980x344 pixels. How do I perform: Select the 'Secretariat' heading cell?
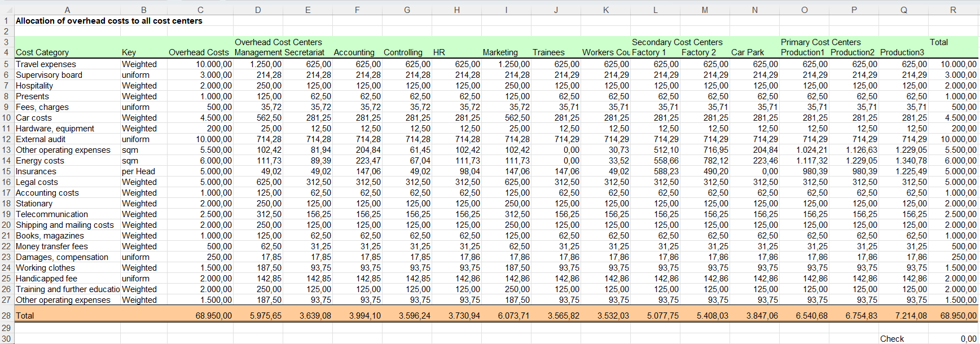[x=305, y=52]
